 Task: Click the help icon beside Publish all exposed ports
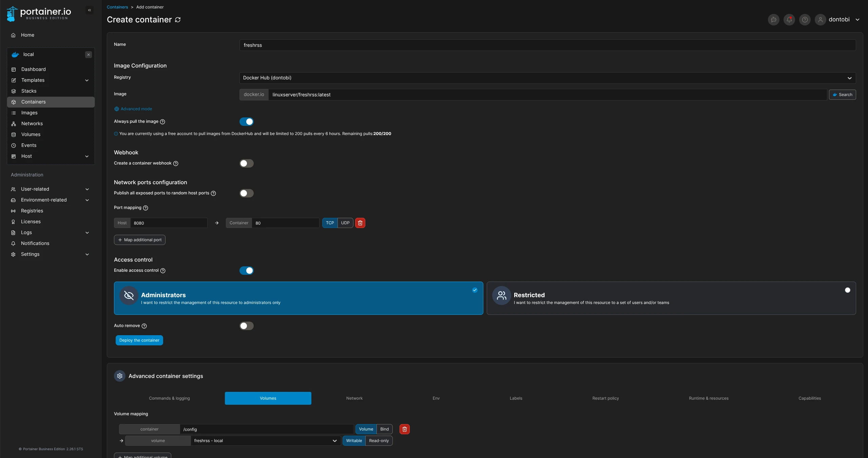(213, 193)
